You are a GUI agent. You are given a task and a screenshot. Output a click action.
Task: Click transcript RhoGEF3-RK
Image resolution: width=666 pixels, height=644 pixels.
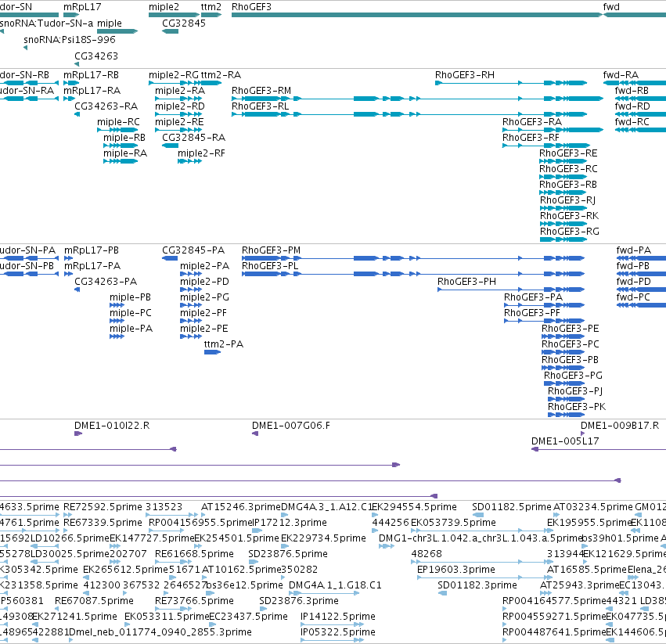point(563,224)
